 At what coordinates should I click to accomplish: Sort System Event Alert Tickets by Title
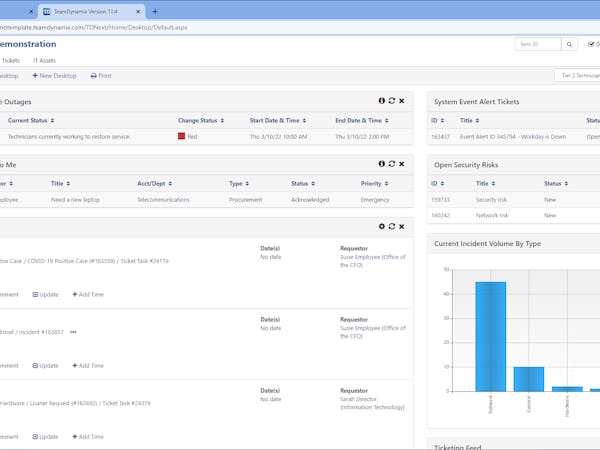pos(470,121)
